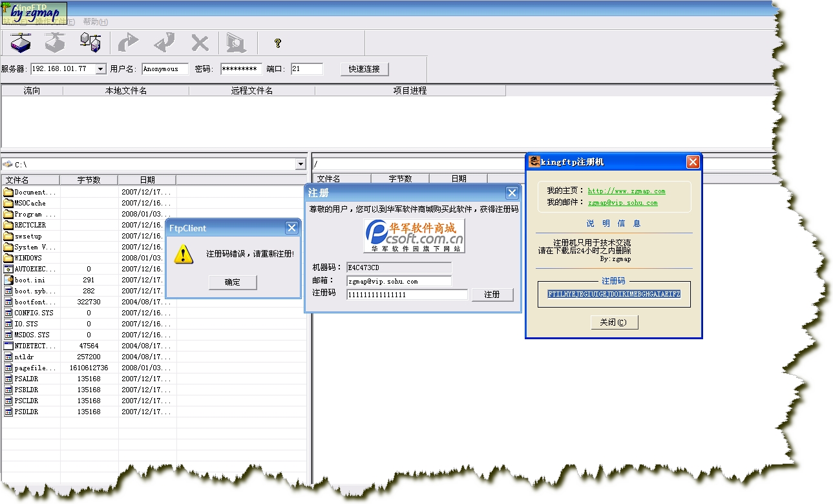
Task: Click the zgmap@vip.sohu.com email link in keygen
Action: tap(622, 203)
